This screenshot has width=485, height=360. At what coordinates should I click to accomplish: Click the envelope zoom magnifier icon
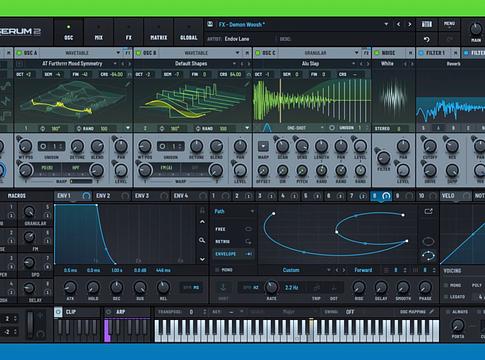[202, 240]
